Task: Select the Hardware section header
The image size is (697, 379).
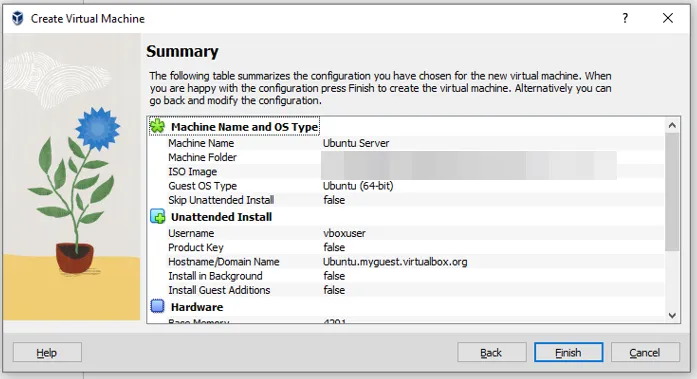Action: coord(197,307)
